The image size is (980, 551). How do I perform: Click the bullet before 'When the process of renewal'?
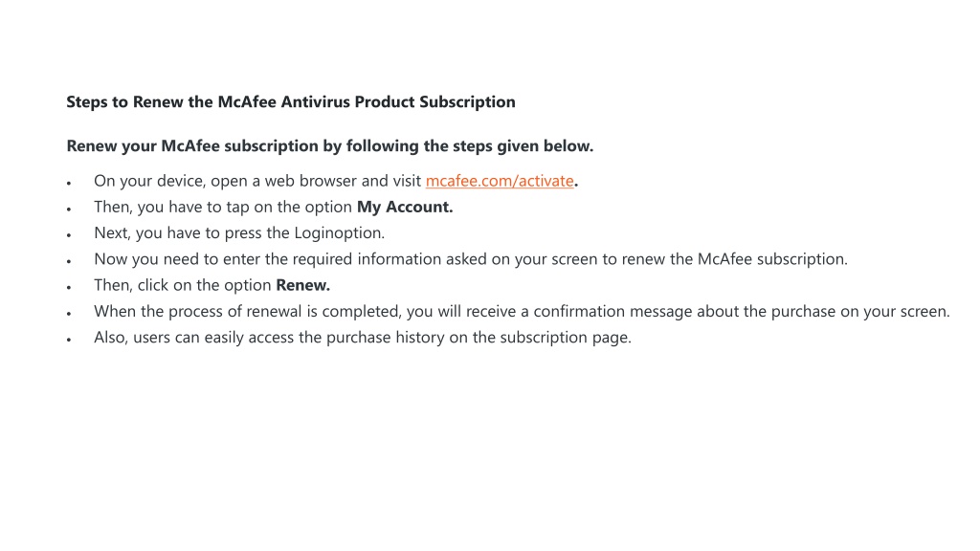[69, 314]
